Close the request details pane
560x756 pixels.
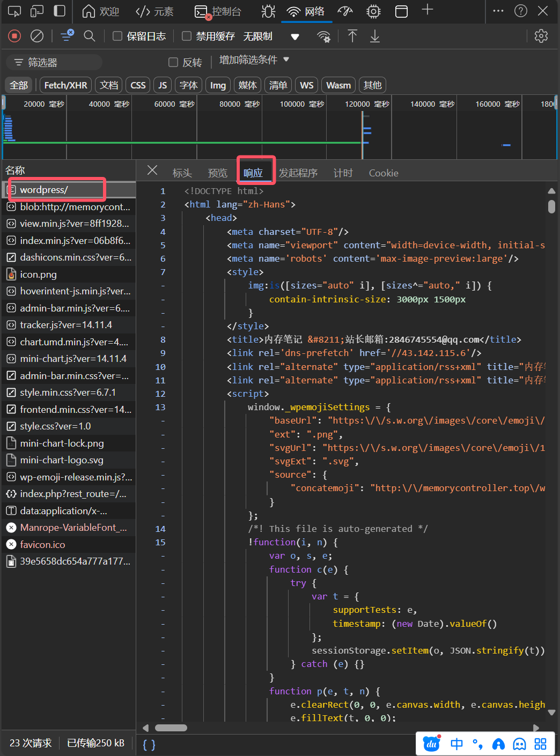[x=152, y=170]
